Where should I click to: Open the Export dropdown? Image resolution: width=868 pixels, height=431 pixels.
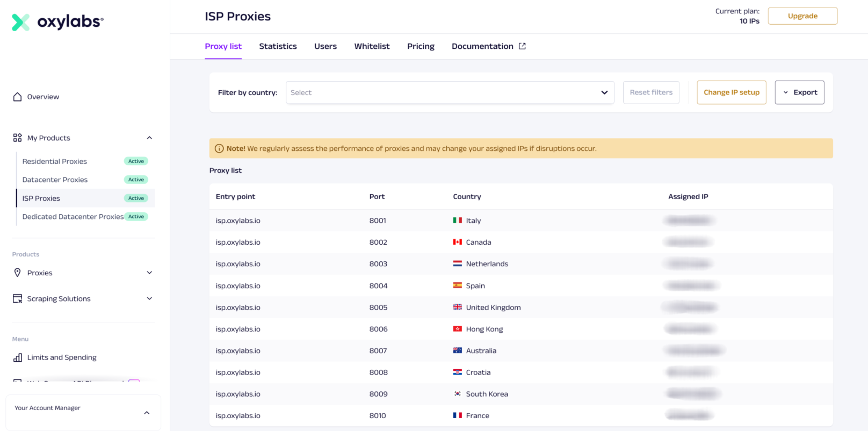point(799,92)
